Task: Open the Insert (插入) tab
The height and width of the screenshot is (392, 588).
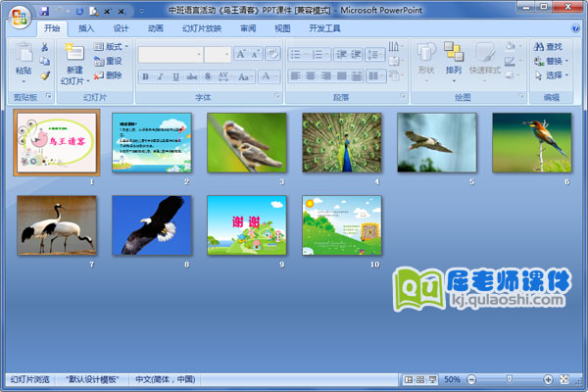Action: pyautogui.click(x=87, y=28)
